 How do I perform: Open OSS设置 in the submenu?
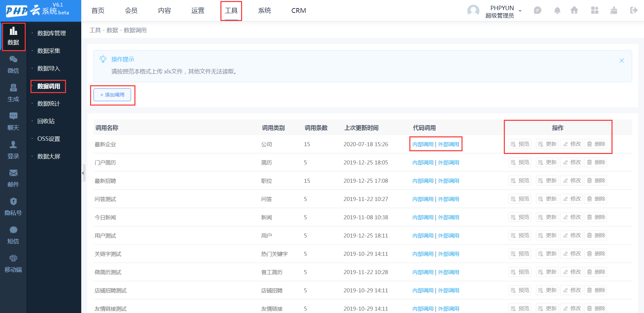click(49, 139)
